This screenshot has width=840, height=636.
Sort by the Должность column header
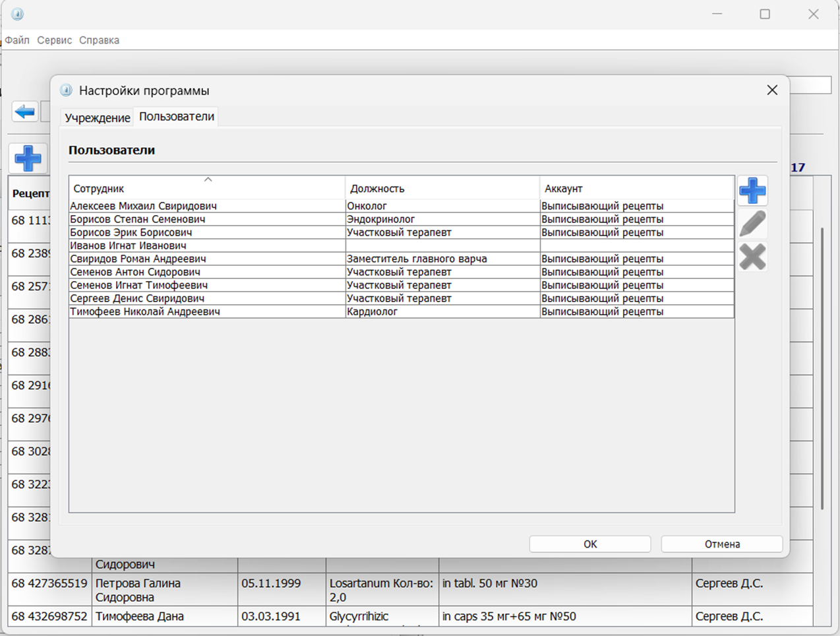coord(442,188)
